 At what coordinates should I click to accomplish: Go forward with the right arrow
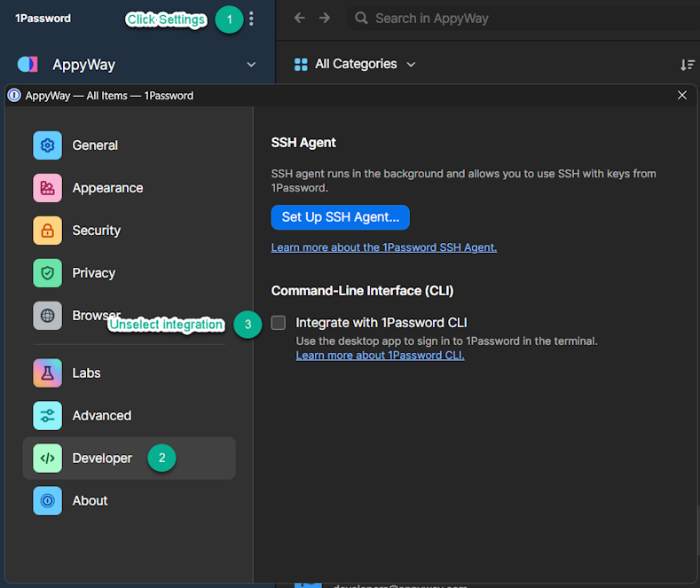pyautogui.click(x=325, y=18)
